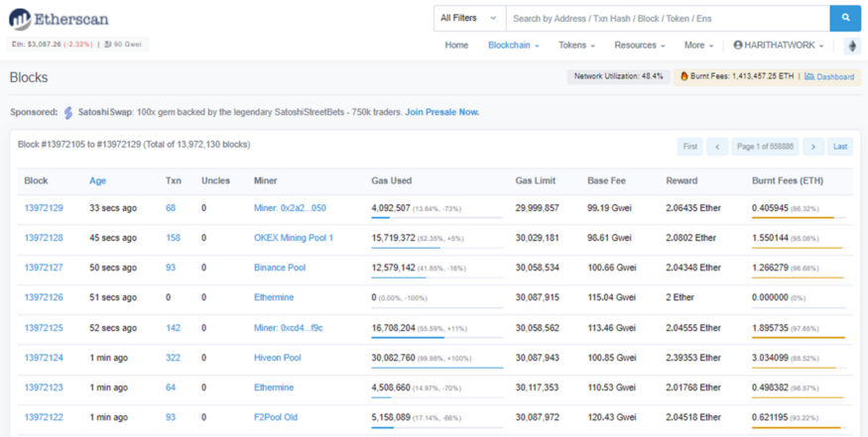
Task: Click the Age column header toggle
Action: 98,181
